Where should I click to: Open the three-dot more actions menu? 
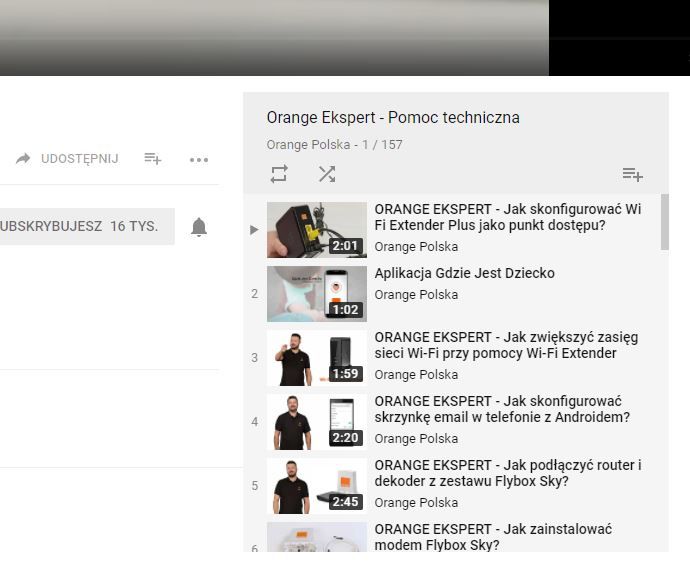tap(199, 159)
